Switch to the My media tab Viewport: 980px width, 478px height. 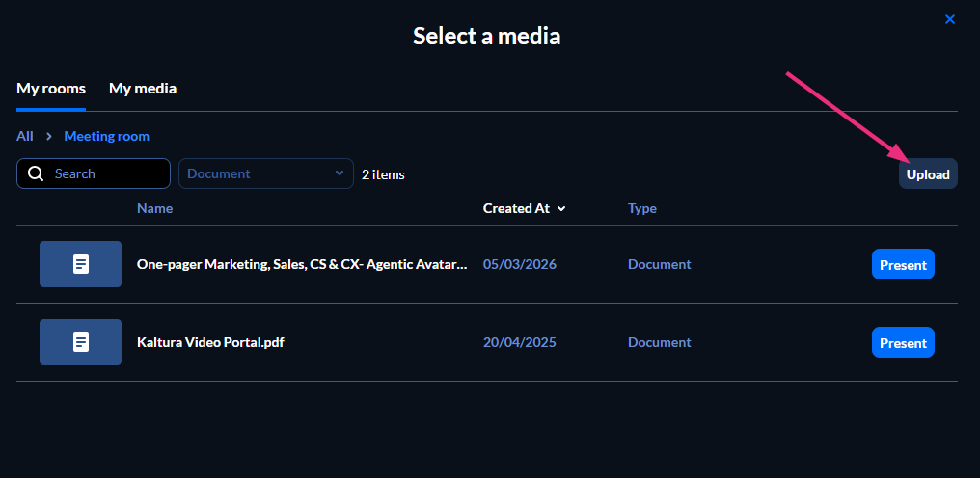pyautogui.click(x=143, y=89)
